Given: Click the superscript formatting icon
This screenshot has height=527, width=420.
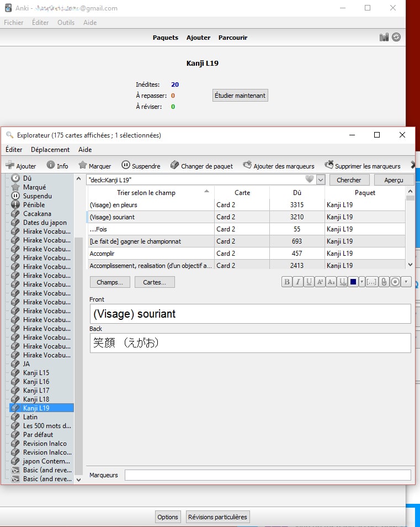Looking at the screenshot, I should click(x=320, y=282).
